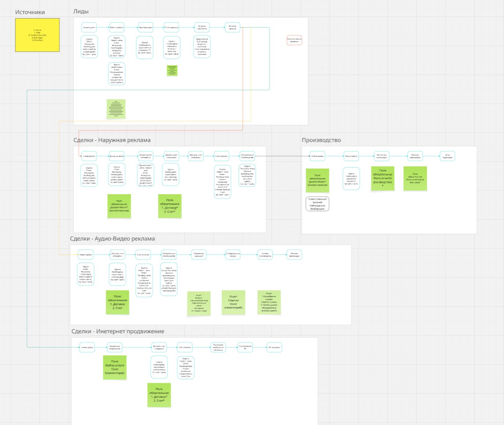This screenshot has width=504, height=425.
Task: Select the "Дизайн-Макет*" sticky in Наружная реклама
Action: pyautogui.click(x=119, y=206)
